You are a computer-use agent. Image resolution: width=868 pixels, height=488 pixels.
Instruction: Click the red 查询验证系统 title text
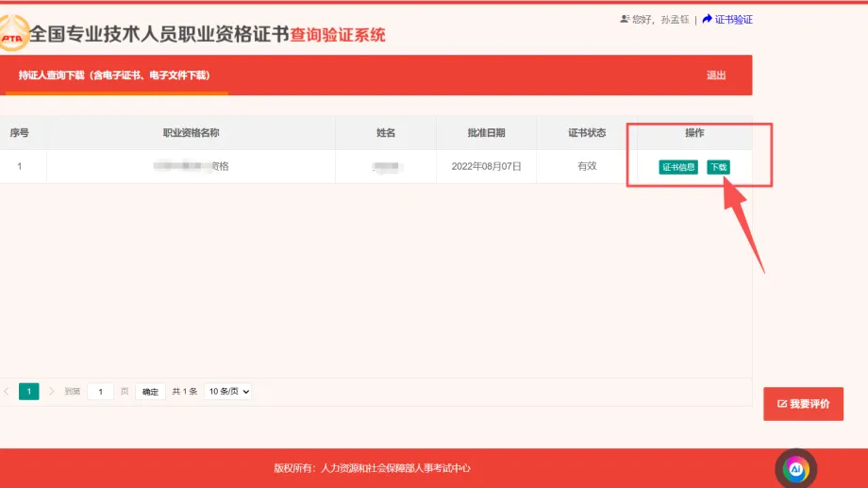338,35
